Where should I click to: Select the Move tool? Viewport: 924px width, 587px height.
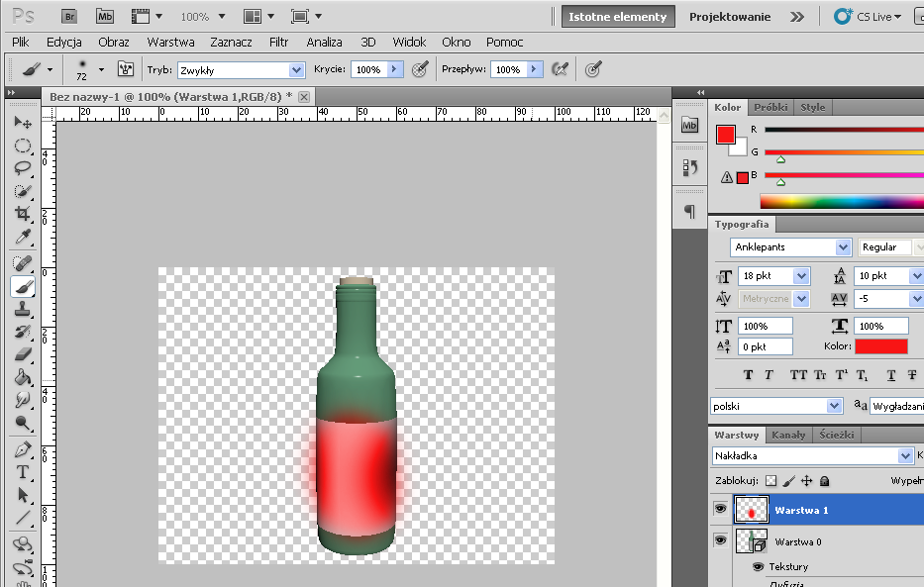click(x=23, y=122)
